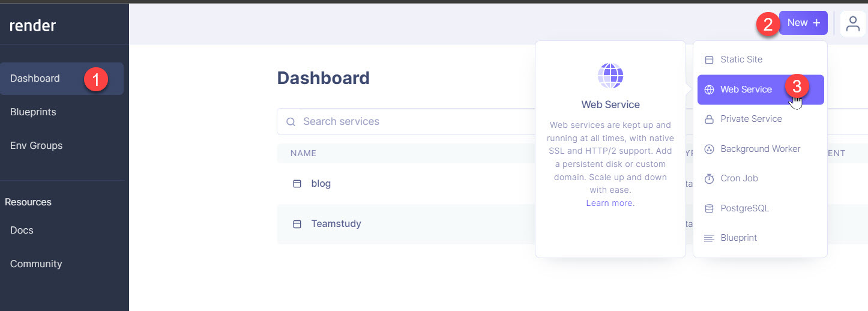Screen dimensions: 868x311
Task: Click the user account avatar icon
Action: point(852,23)
